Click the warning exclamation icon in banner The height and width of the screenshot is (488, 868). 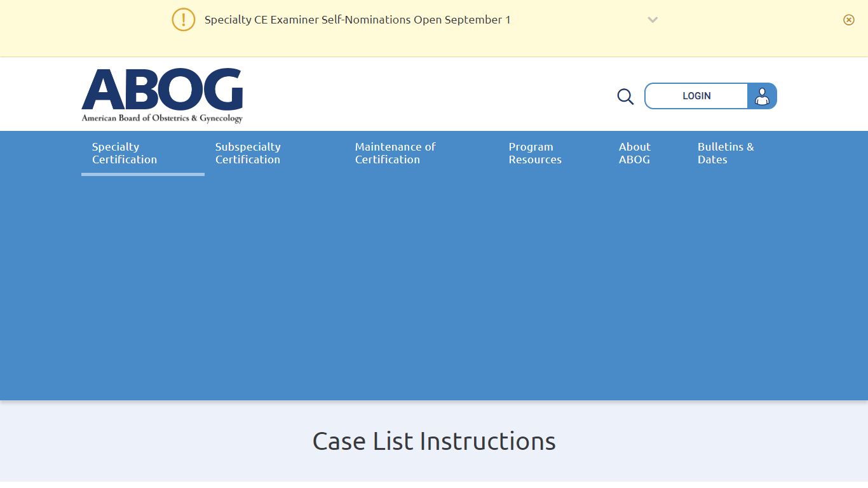(184, 20)
